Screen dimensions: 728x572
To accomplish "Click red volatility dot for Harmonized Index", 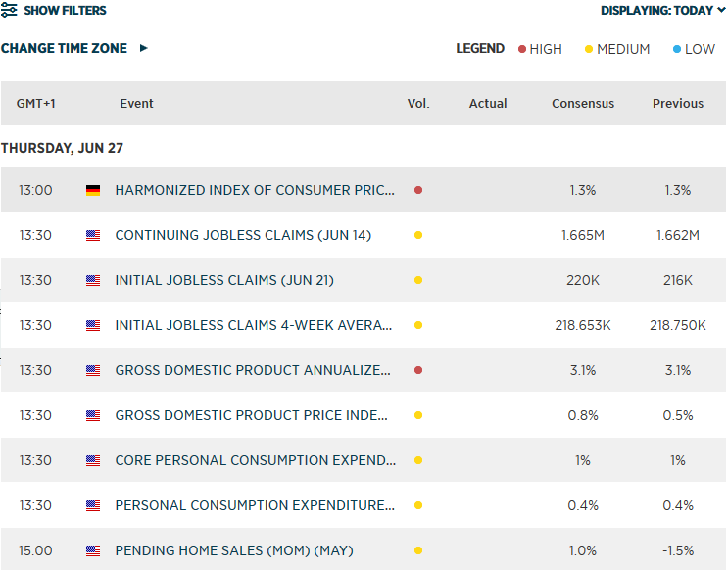I will (418, 190).
